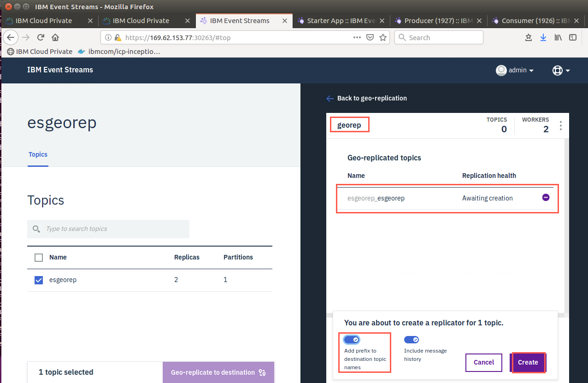The image size is (588, 383).
Task: Click the search magnifier icon in topics
Action: [36, 229]
